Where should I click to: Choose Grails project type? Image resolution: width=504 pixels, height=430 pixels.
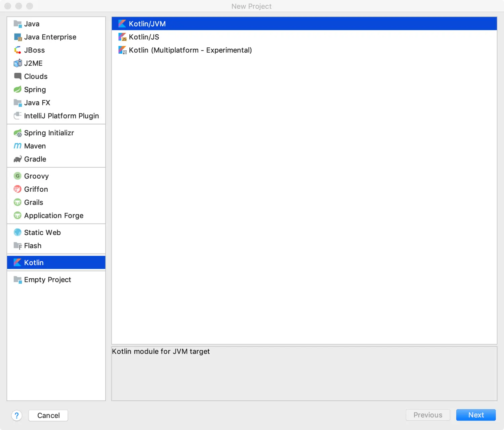pos(56,202)
